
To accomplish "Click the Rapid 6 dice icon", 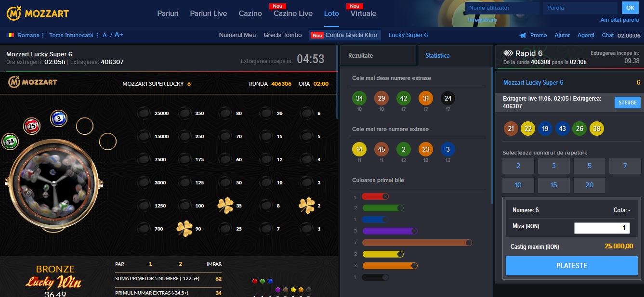I will (x=508, y=53).
